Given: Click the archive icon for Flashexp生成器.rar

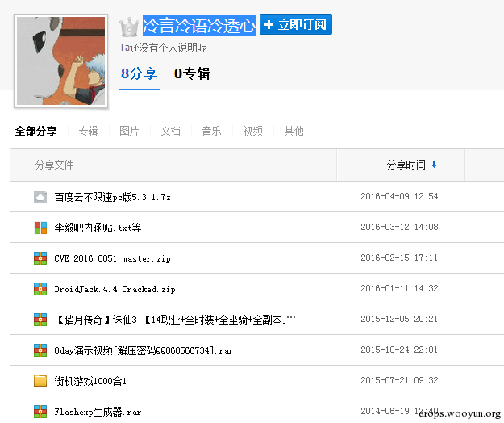Looking at the screenshot, I should pyautogui.click(x=40, y=412).
